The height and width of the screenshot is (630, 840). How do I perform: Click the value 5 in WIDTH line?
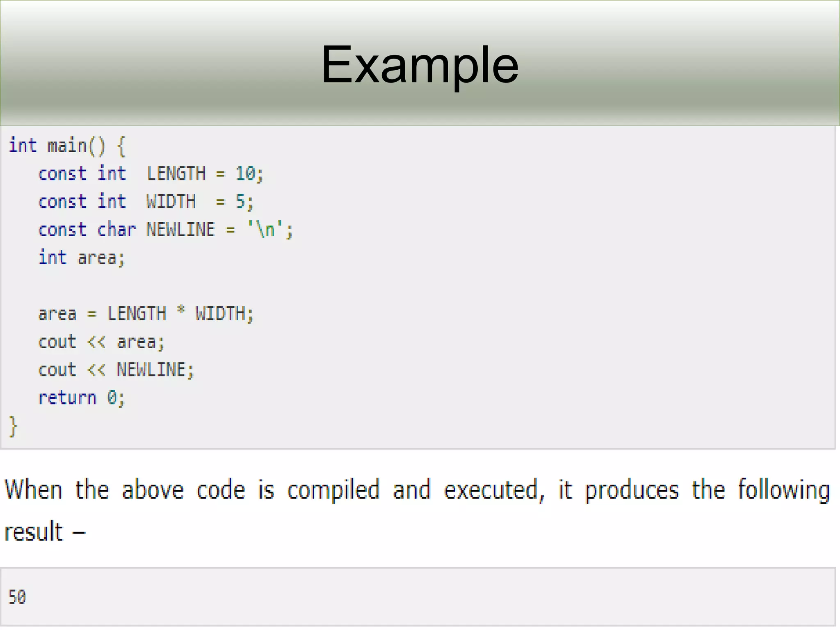pyautogui.click(x=240, y=202)
